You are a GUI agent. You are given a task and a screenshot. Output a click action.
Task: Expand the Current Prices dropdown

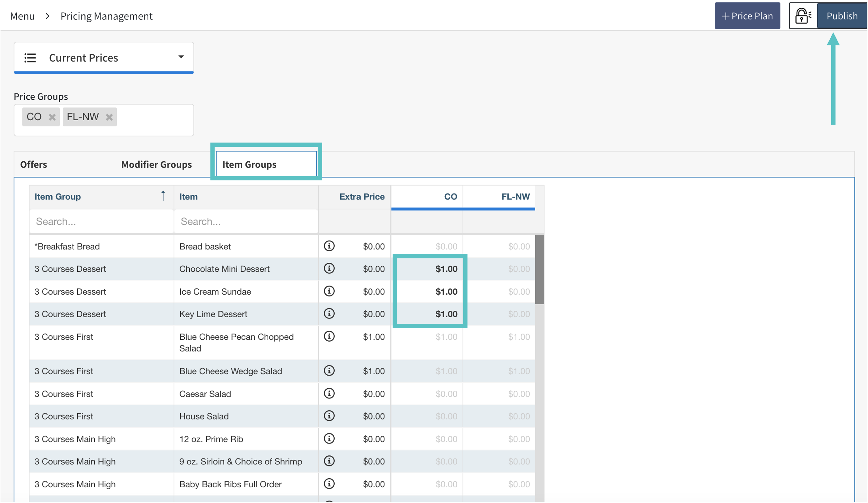coord(181,57)
